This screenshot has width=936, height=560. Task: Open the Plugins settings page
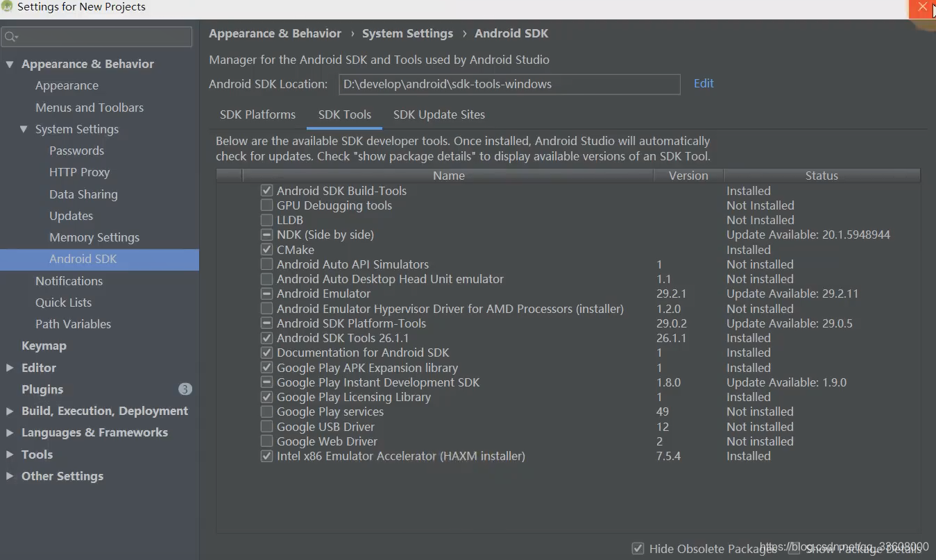pos(42,389)
